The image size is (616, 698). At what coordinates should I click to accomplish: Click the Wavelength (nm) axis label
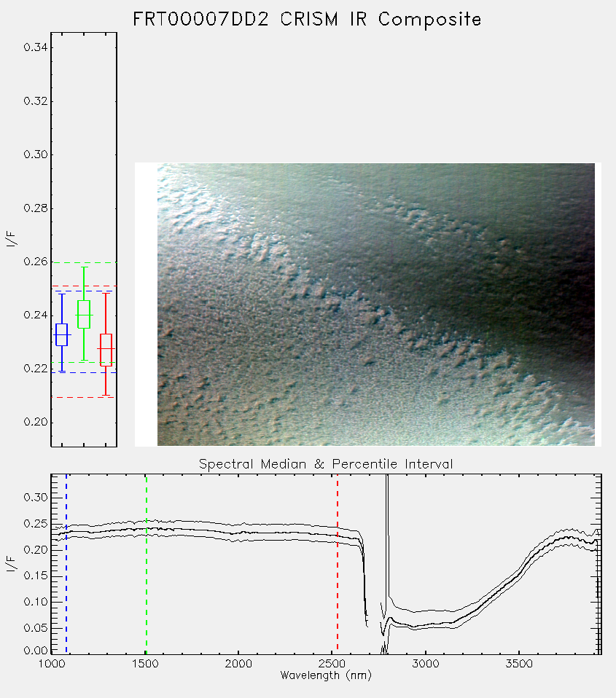pos(326,675)
